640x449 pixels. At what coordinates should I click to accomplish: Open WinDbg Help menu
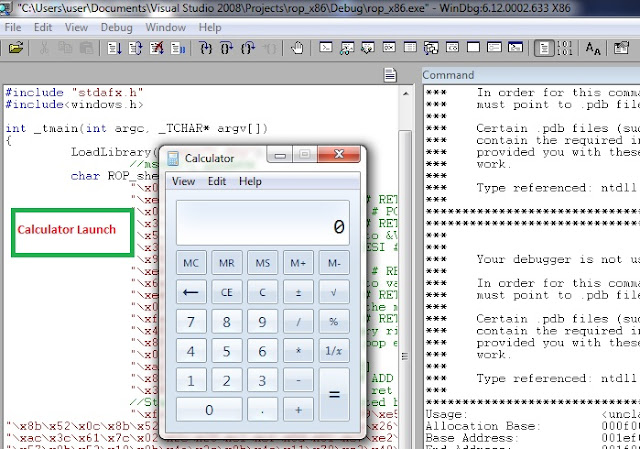tap(210, 27)
